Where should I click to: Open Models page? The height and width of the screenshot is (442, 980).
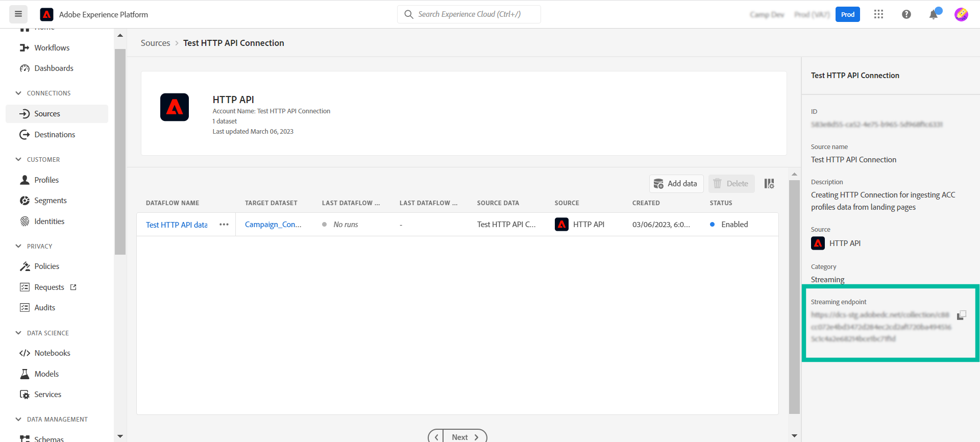[47, 374]
